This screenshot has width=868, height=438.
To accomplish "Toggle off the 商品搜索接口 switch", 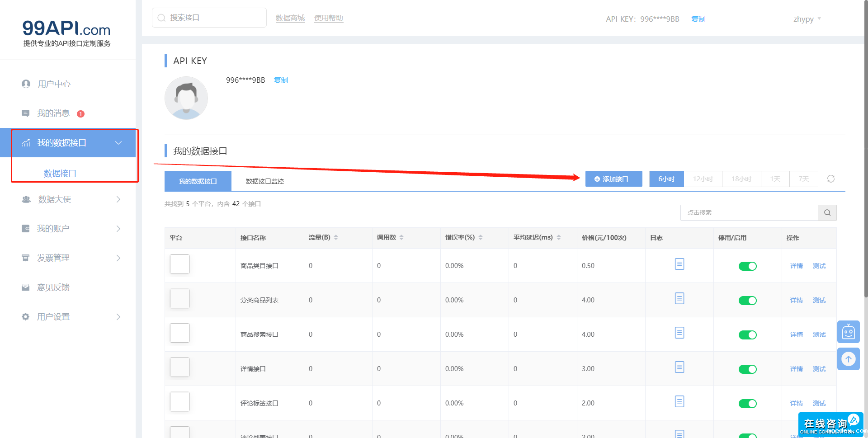I will (x=747, y=335).
